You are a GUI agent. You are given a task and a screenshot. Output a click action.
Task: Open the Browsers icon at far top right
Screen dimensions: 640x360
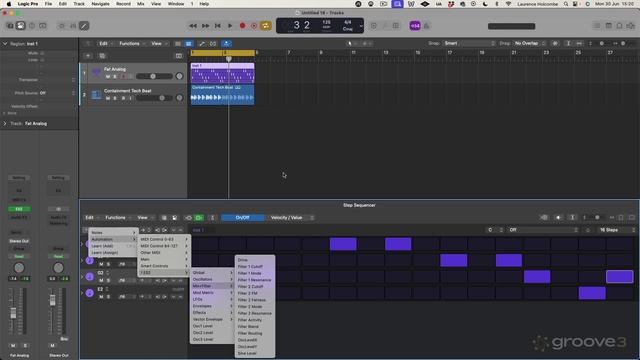(631, 26)
